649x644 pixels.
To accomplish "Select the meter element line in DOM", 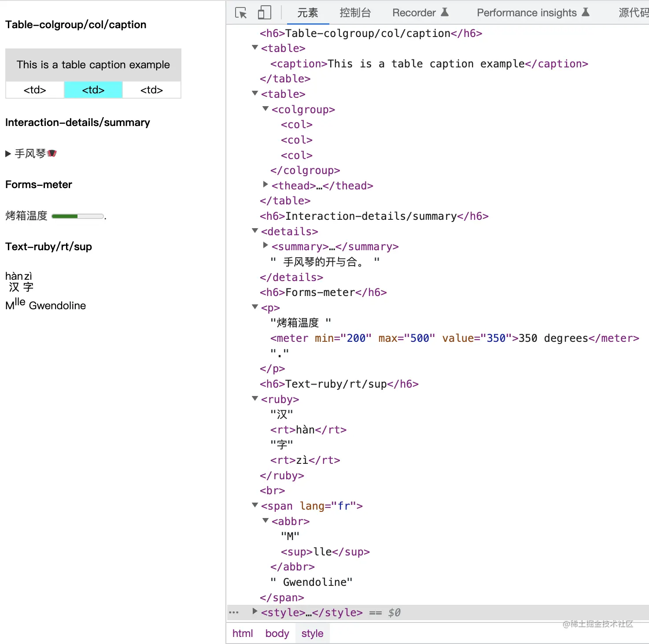I will (x=455, y=338).
